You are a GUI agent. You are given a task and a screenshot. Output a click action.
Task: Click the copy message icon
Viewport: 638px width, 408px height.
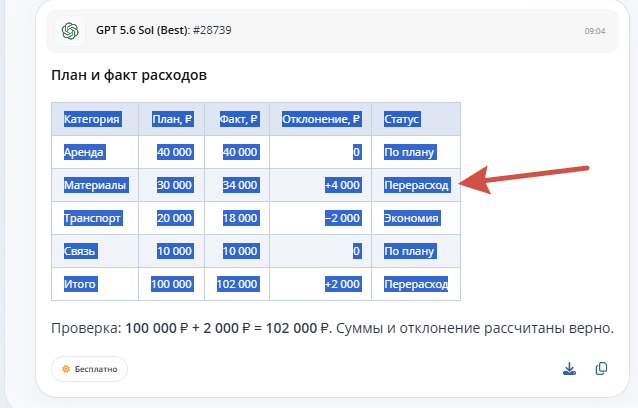tap(601, 369)
